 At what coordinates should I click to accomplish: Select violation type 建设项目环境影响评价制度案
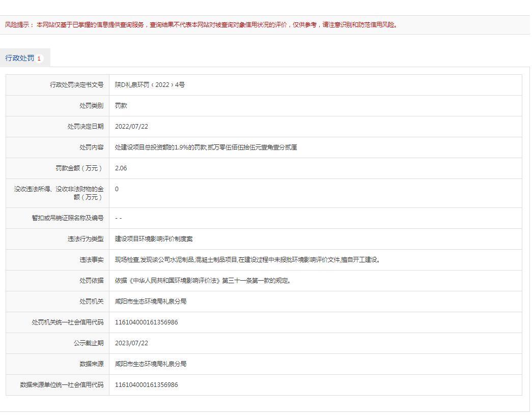pyautogui.click(x=154, y=239)
